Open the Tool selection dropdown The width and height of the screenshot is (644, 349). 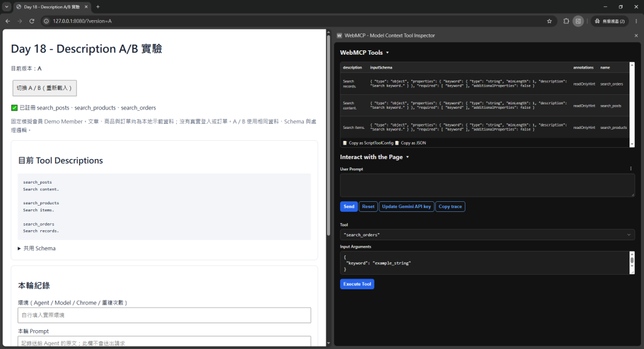(487, 235)
